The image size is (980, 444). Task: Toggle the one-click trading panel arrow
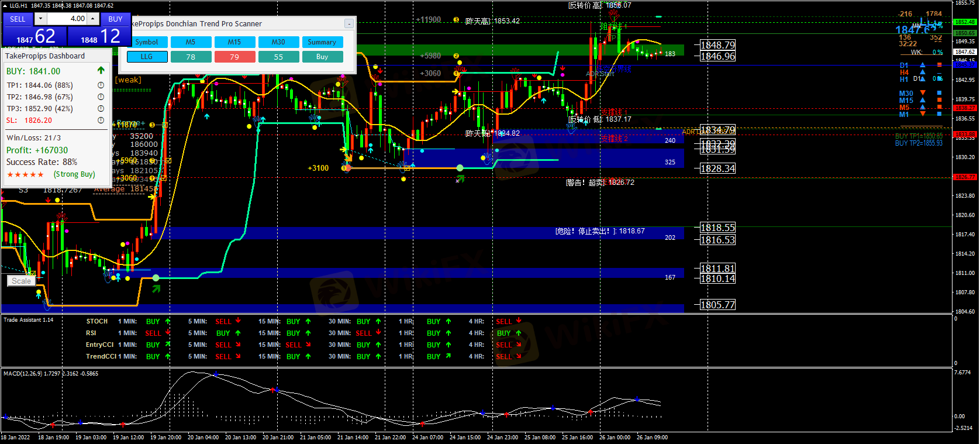point(5,6)
